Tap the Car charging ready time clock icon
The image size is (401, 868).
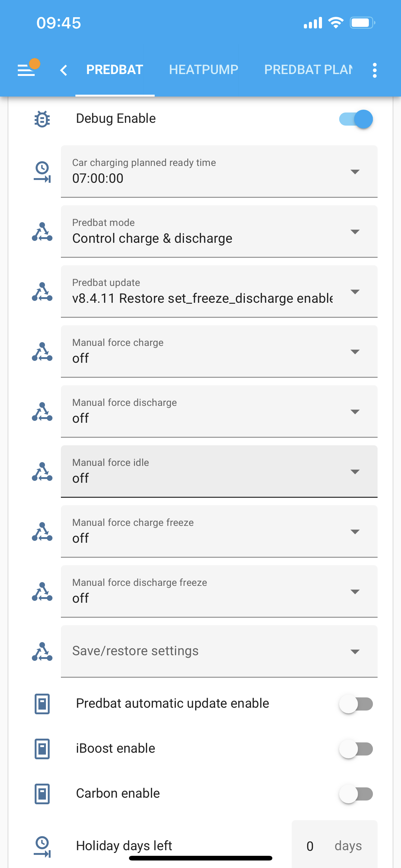tap(42, 172)
